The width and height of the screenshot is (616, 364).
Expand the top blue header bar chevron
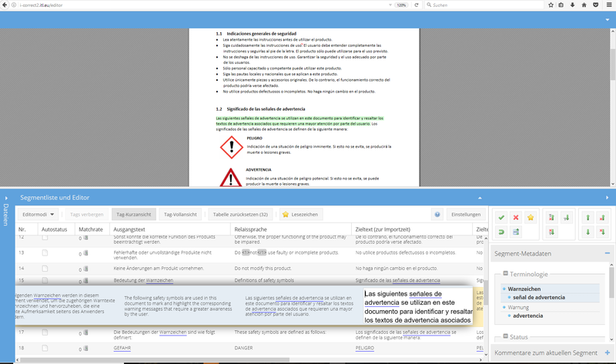[x=608, y=20]
